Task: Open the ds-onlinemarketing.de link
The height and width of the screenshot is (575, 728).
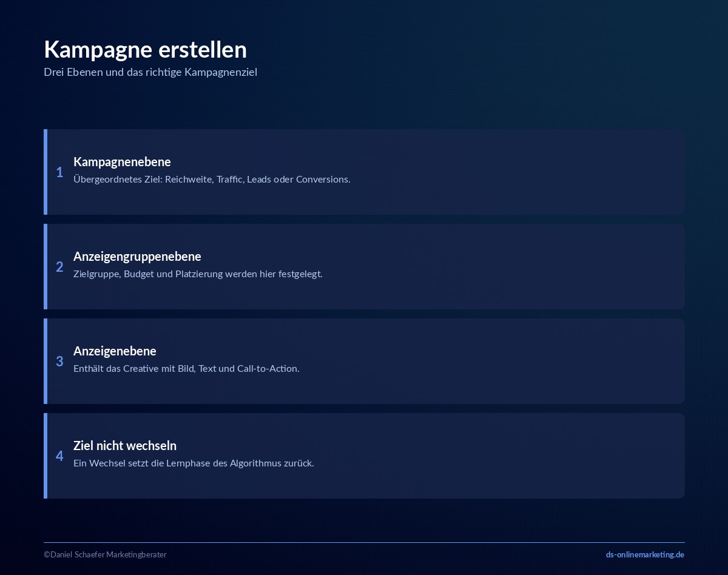Action: pyautogui.click(x=645, y=554)
